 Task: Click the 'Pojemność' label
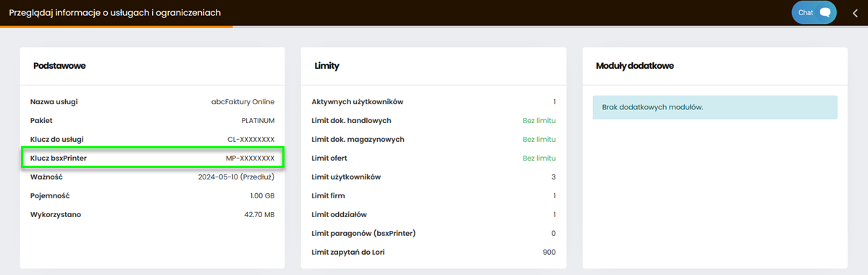tap(50, 196)
